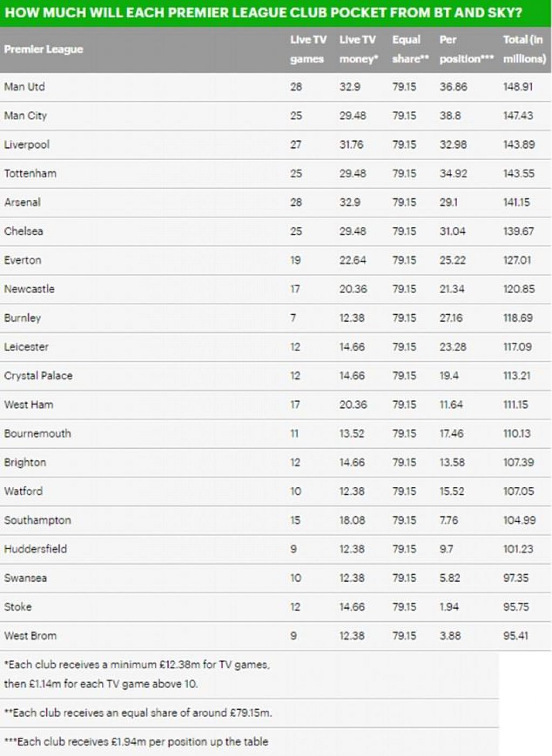Click Burnley's live TV games value
The height and width of the screenshot is (756, 552).
coord(293,318)
